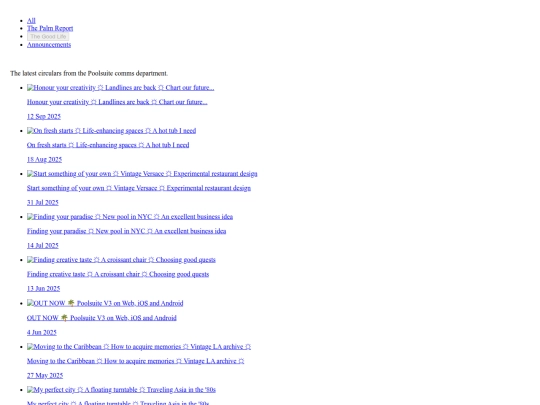540x405 pixels.
Task: Click broken image link for Moving to the Caribbean
Action: 139,347
